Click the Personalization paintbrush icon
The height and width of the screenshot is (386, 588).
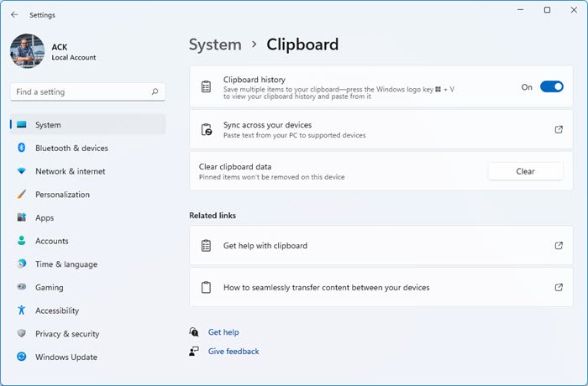(x=21, y=195)
